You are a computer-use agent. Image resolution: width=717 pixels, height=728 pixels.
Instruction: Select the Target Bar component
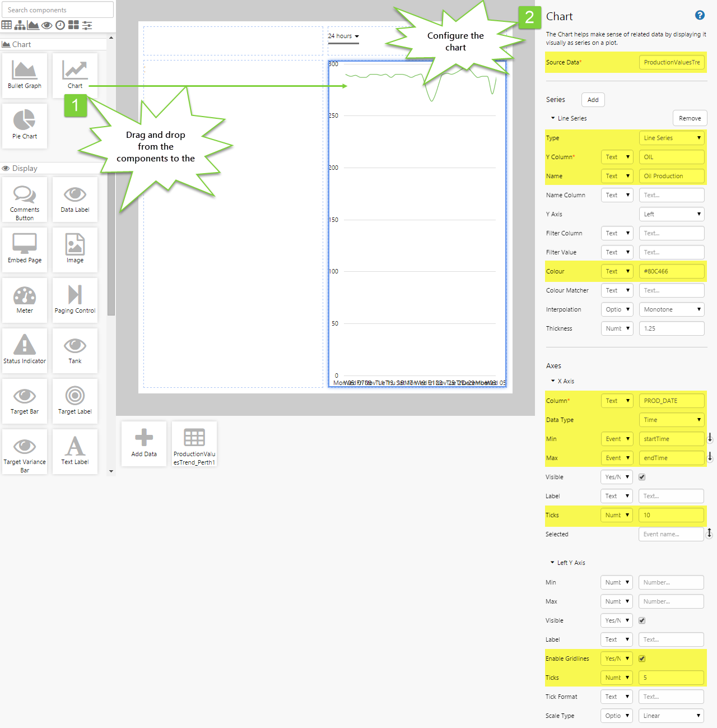point(25,401)
